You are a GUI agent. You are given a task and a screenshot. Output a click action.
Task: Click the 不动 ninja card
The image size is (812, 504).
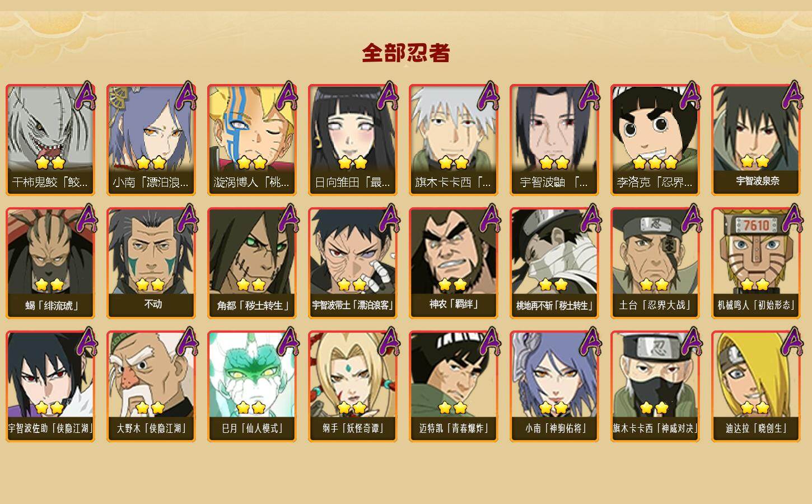pos(151,263)
